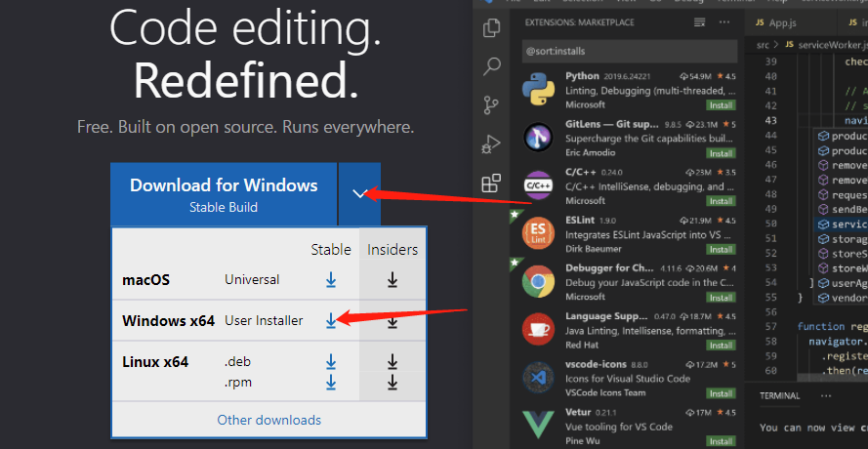
Task: Click Download for Windows Stable Build button
Action: pyautogui.click(x=224, y=193)
